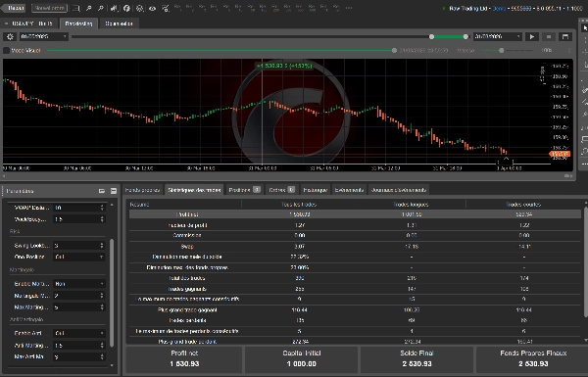Screen dimensions: 588x377
Task: Open load parameters folder icon
Action: point(102,191)
